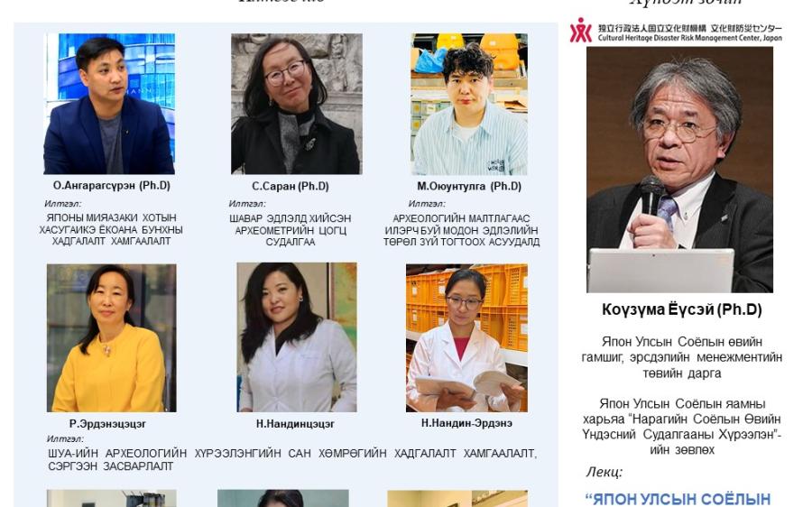The image size is (812, 507).
Task: Click the large photo of Коузума Ёусэй with the microphone
Action: click(x=679, y=170)
